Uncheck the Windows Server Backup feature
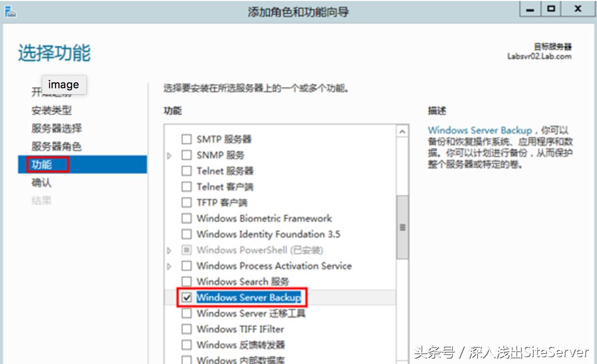The height and width of the screenshot is (364, 597). 187,298
